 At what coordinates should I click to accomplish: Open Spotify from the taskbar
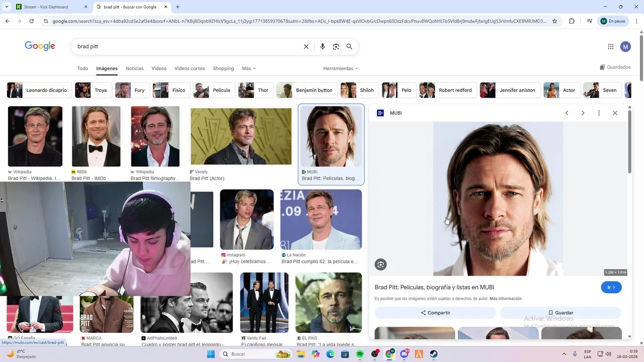click(x=360, y=354)
